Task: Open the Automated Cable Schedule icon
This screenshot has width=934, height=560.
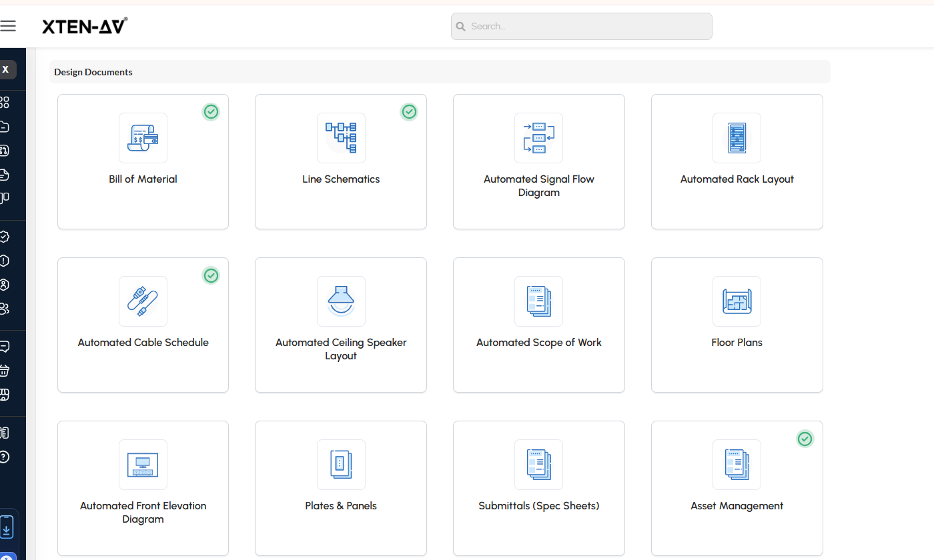Action: tap(143, 301)
